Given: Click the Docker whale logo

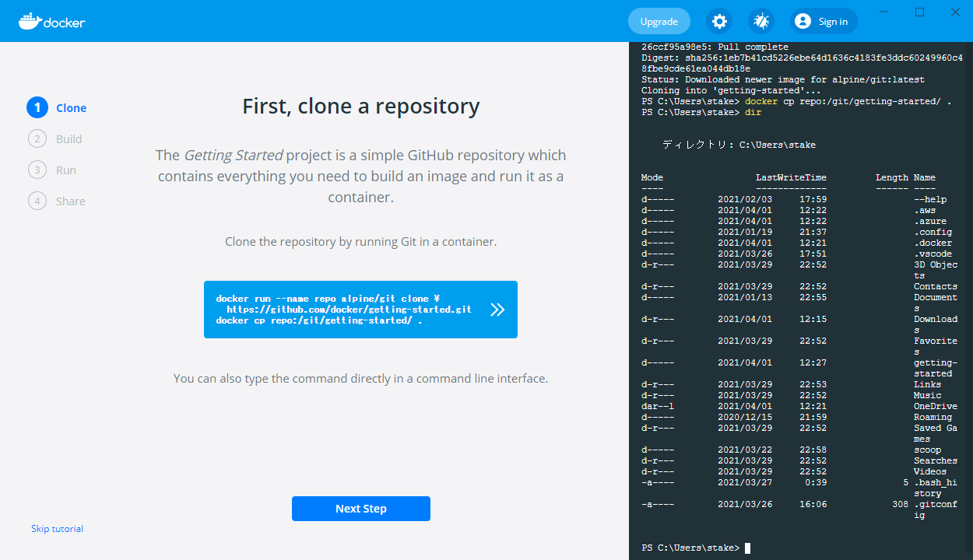Looking at the screenshot, I should (52, 21).
